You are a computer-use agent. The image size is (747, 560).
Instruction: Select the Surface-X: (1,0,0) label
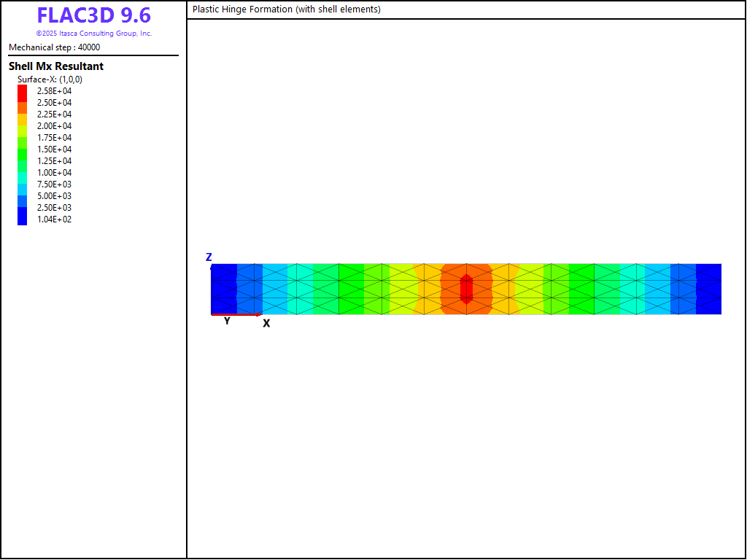pos(50,79)
